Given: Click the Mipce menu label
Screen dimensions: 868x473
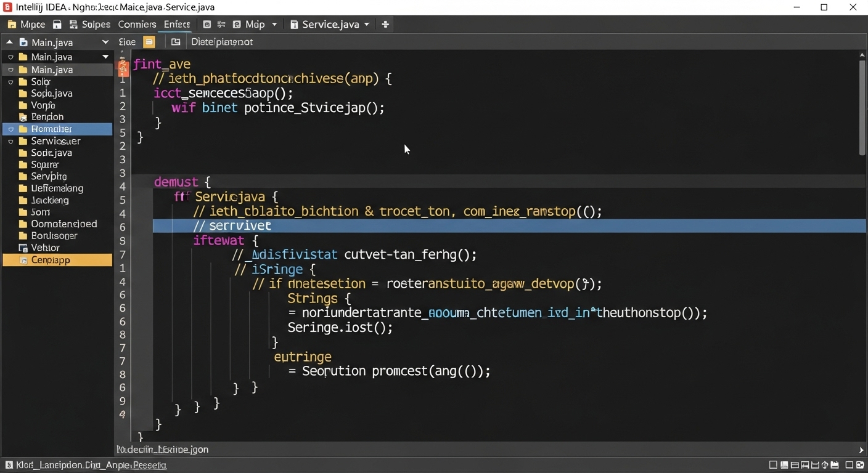Looking at the screenshot, I should pyautogui.click(x=33, y=25).
